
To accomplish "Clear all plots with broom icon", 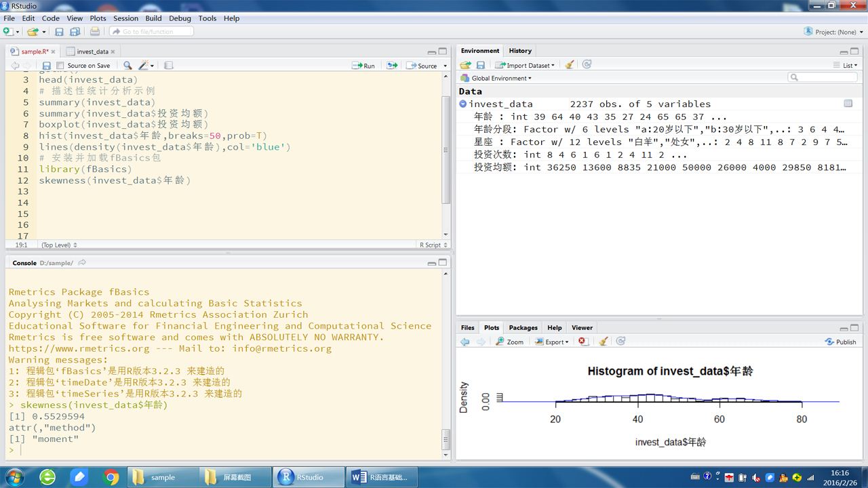I will click(603, 342).
